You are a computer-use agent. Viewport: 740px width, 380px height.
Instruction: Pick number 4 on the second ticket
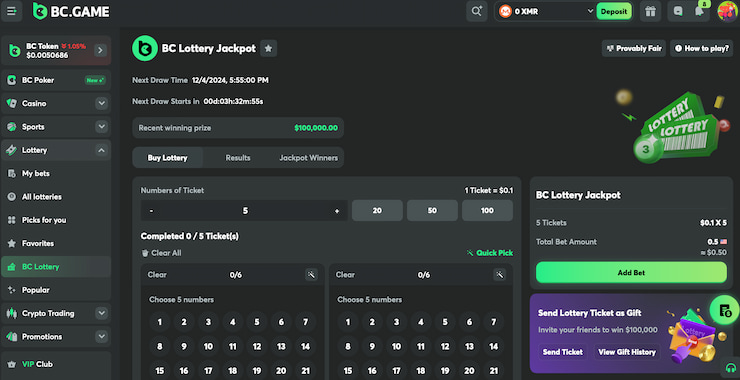tap(420, 322)
